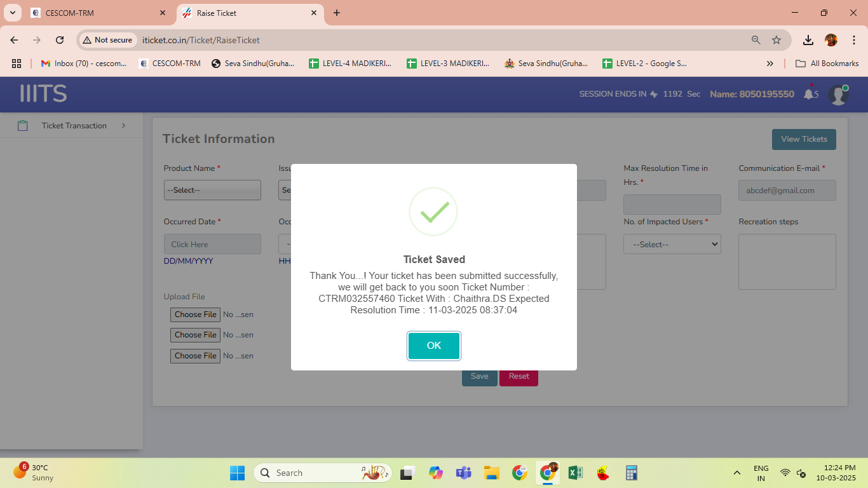Click the Max Resolution Time field
The height and width of the screenshot is (488, 868).
[x=672, y=205]
